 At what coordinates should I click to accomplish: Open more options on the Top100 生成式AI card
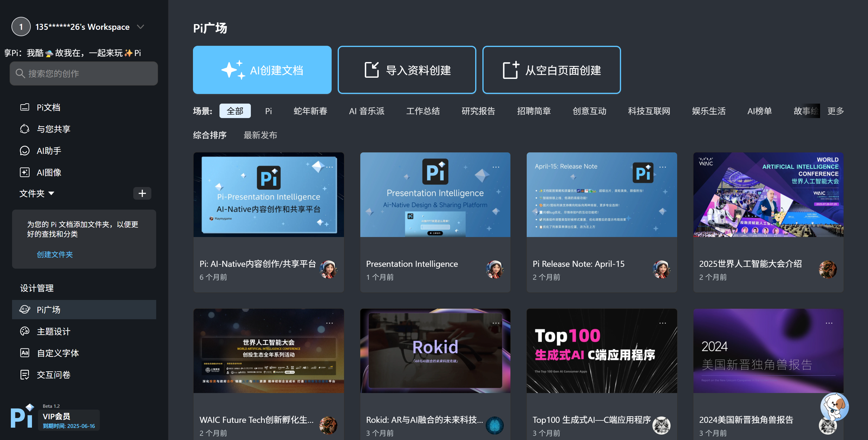pyautogui.click(x=662, y=323)
